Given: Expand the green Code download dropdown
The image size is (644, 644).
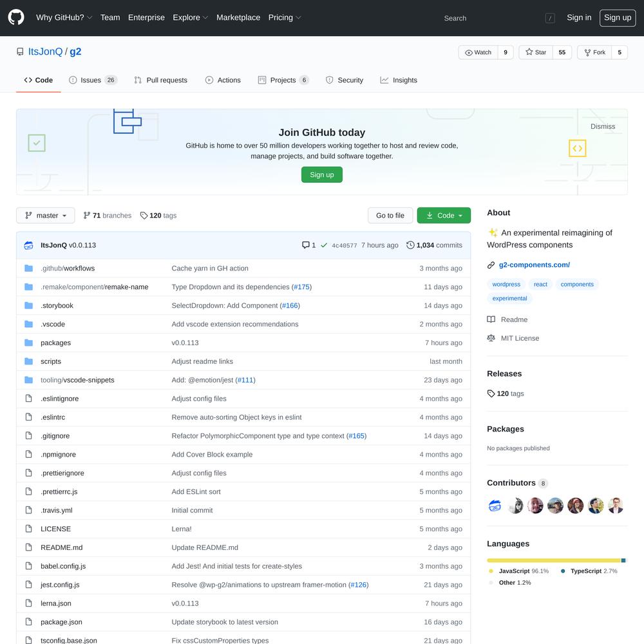Looking at the screenshot, I should tap(444, 216).
